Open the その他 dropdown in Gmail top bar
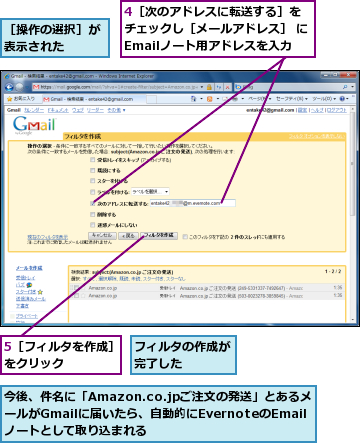This screenshot has height=443, width=360. click(116, 110)
